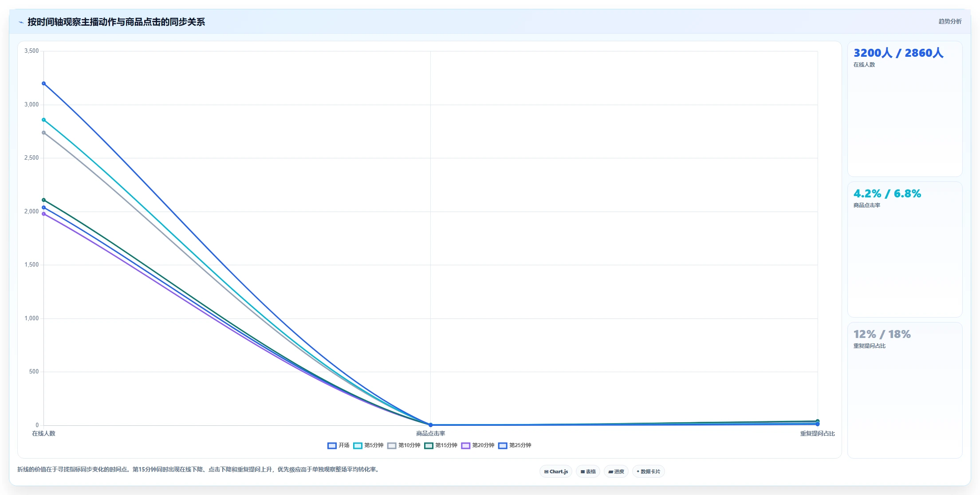Click the 2,000 y-axis tick label
Viewport: 980px width, 495px height.
[31, 212]
